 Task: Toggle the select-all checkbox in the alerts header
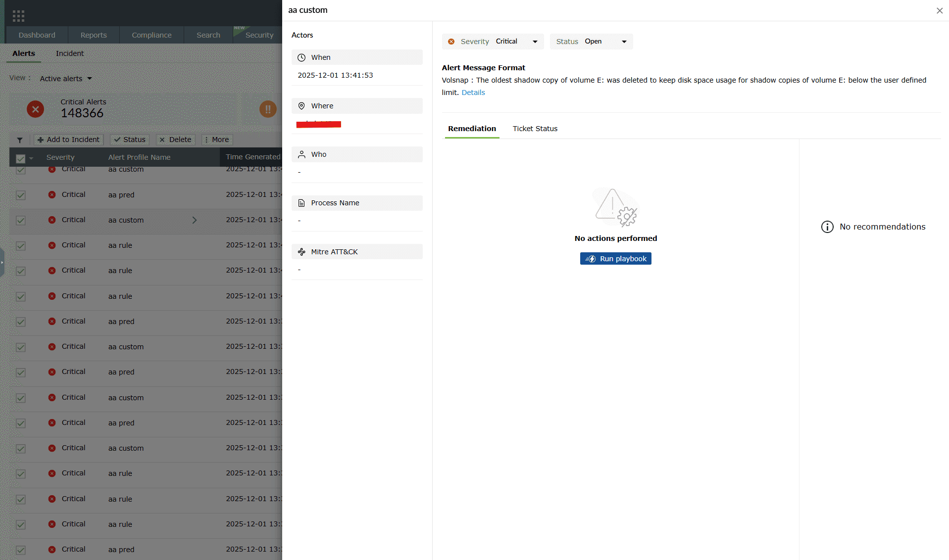point(20,158)
